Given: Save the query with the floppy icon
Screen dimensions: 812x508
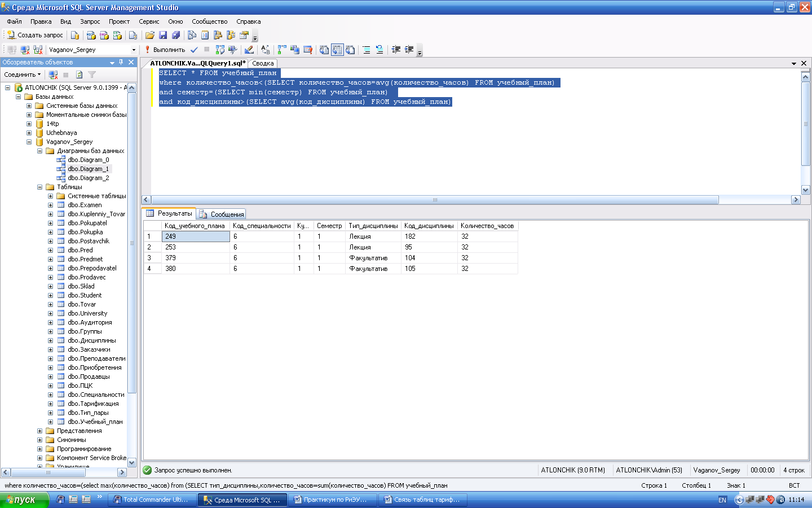Looking at the screenshot, I should click(163, 35).
